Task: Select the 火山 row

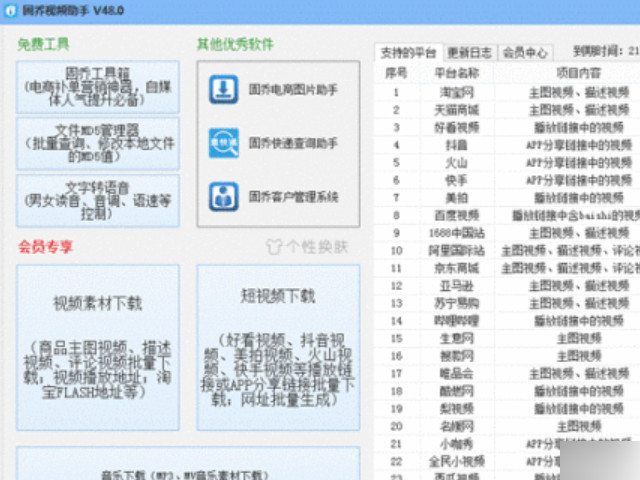Action: (x=507, y=163)
